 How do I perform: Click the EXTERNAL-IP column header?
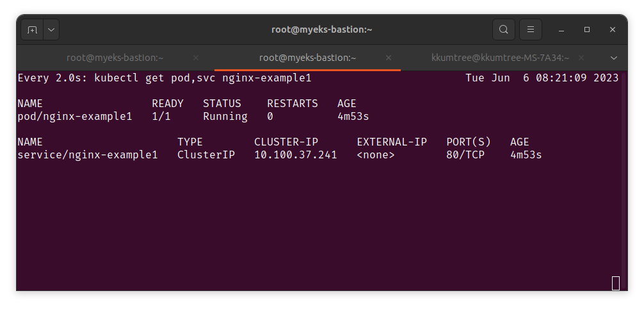point(392,142)
